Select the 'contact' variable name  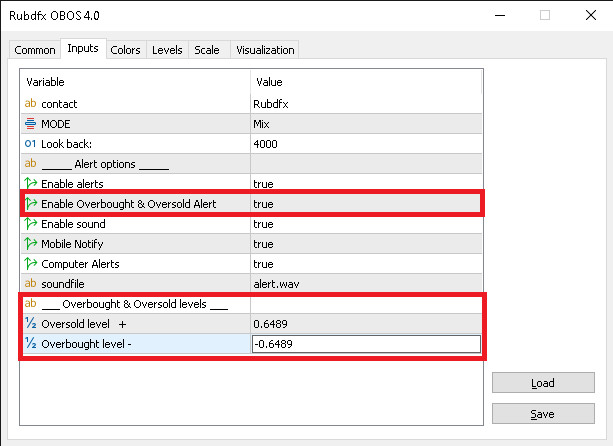coord(59,104)
